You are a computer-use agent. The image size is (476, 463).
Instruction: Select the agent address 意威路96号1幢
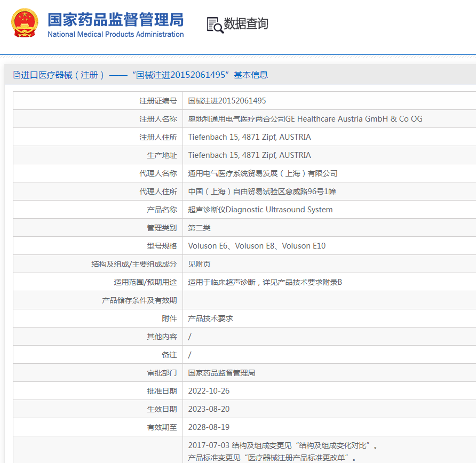[x=262, y=191]
